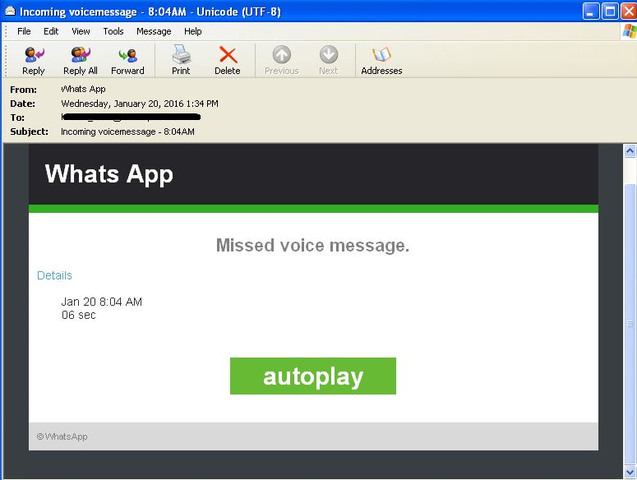The image size is (637, 480).
Task: Click the sender name Whats App
Action: (83, 89)
